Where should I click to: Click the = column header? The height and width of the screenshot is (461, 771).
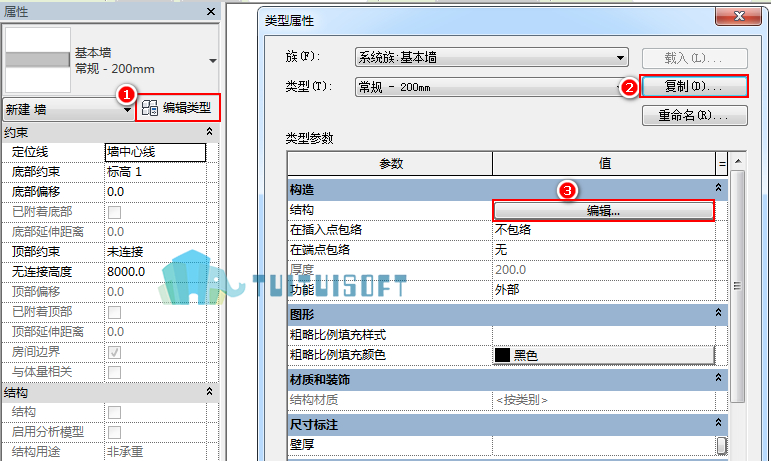(x=721, y=164)
